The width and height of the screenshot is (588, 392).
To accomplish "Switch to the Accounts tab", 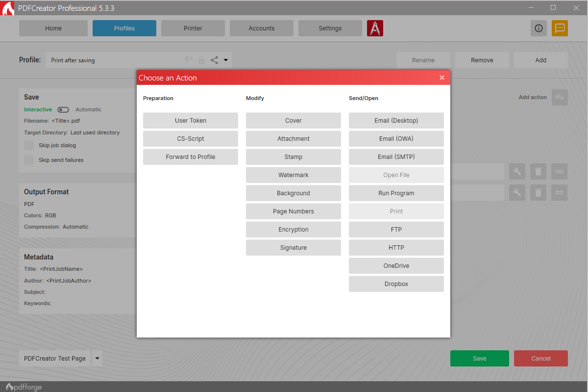I will pos(261,28).
